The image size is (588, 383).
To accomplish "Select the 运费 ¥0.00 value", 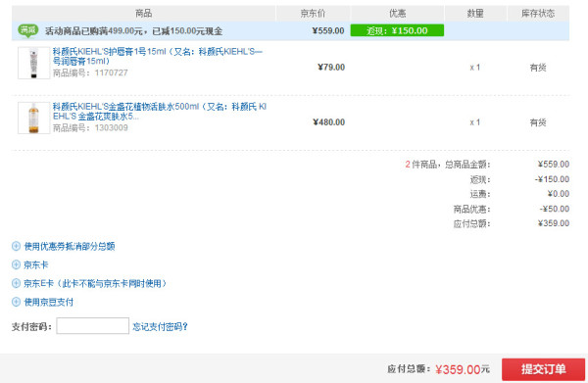I will click(x=559, y=194).
